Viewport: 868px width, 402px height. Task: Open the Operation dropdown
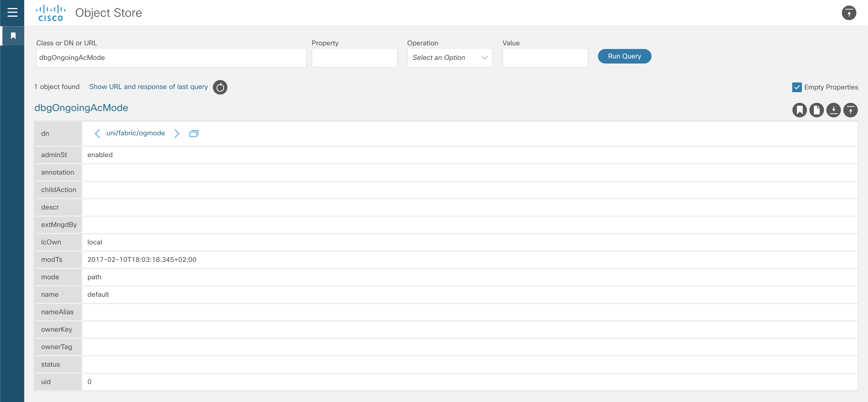[449, 58]
